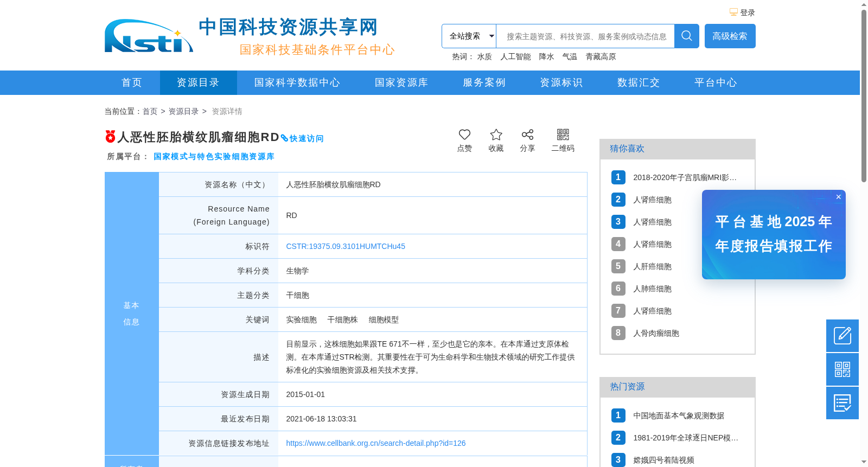
Task: Click hot word 降水
Action: (x=546, y=56)
